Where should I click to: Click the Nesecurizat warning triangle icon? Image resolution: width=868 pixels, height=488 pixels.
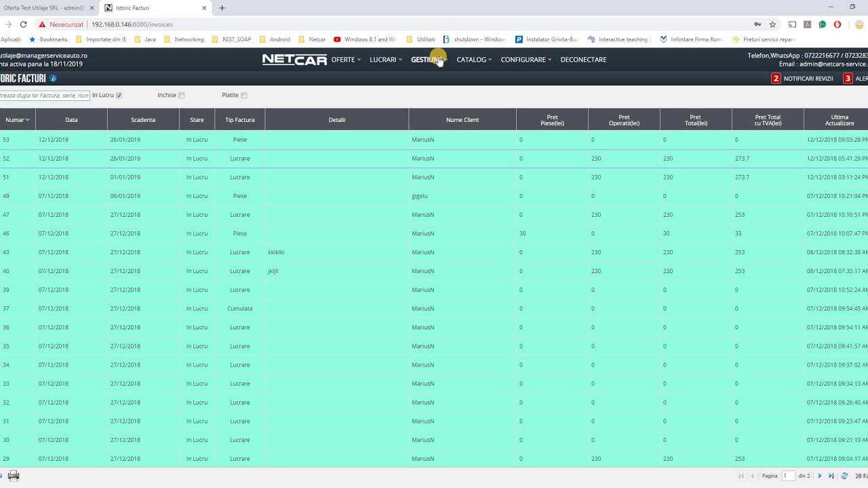42,24
